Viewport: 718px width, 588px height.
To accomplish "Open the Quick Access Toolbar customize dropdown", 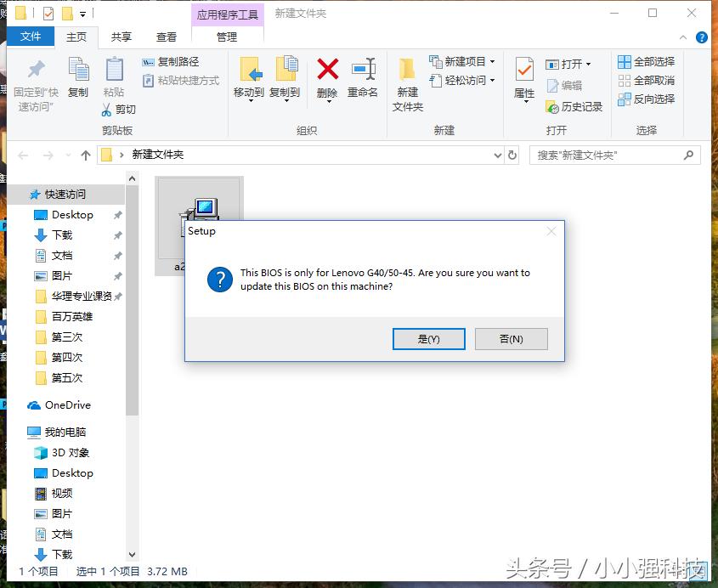I will click(83, 14).
